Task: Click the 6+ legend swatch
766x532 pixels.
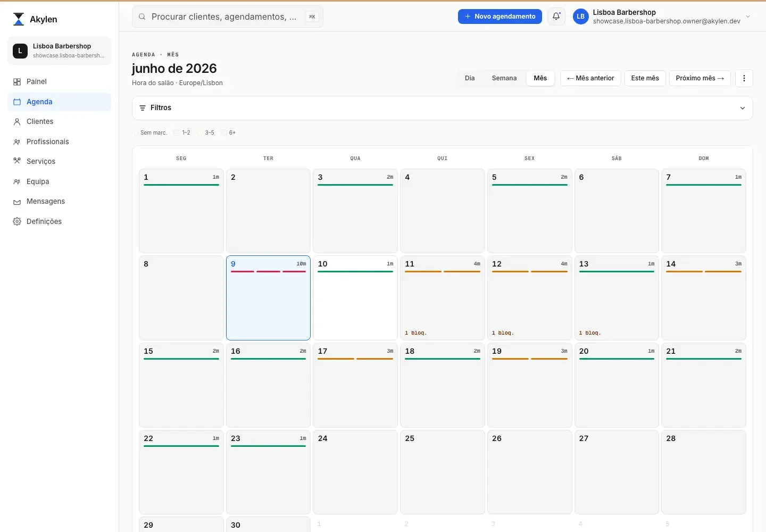Action: [224, 132]
